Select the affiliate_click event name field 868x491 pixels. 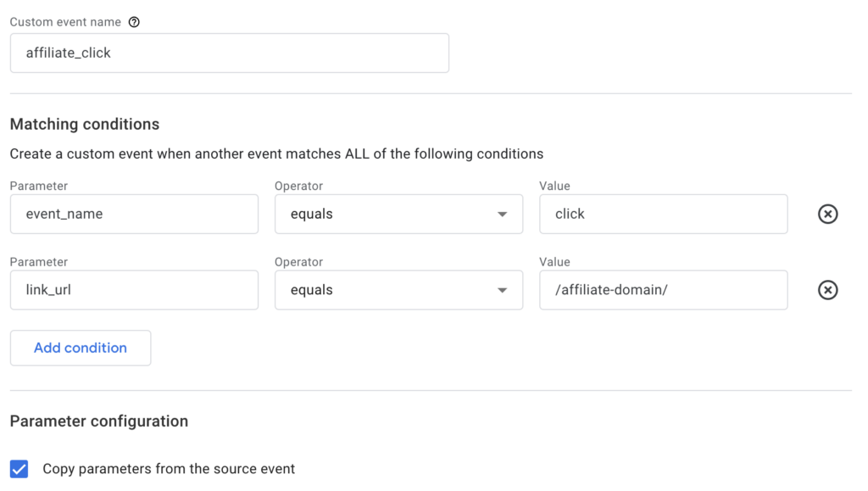[229, 53]
